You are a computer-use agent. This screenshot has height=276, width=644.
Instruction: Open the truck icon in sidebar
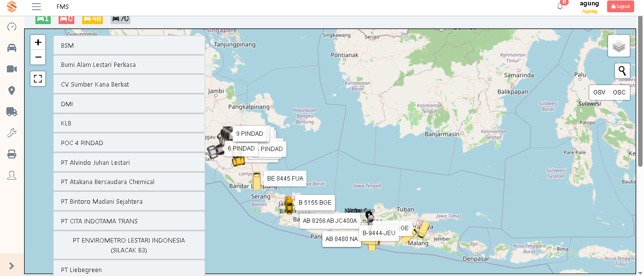[12, 112]
